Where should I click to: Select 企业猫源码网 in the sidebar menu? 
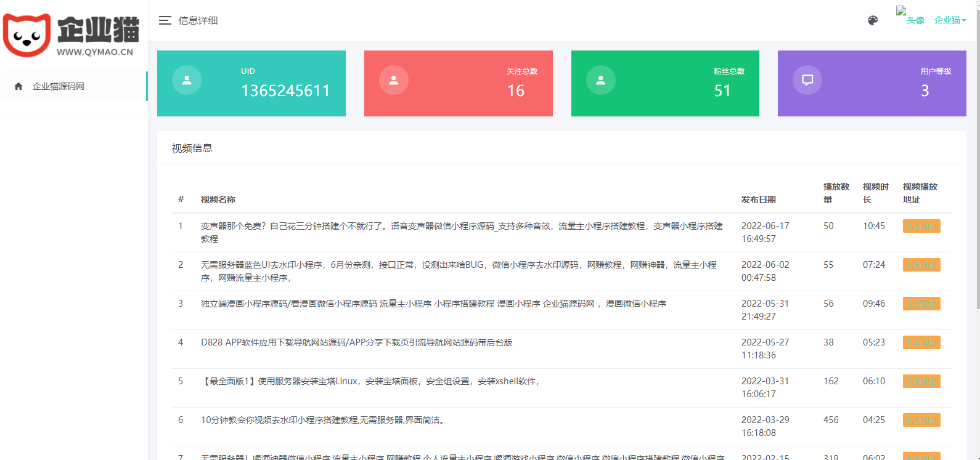(x=59, y=86)
